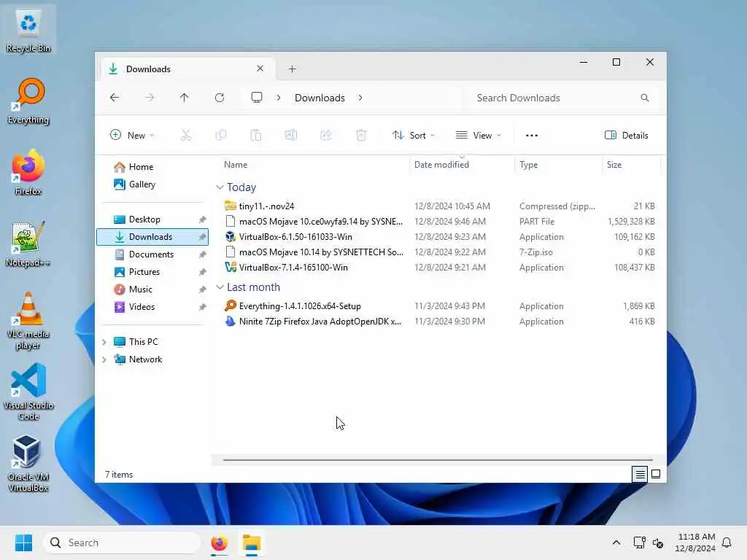The image size is (747, 560).
Task: Open the View dropdown menu
Action: (479, 135)
